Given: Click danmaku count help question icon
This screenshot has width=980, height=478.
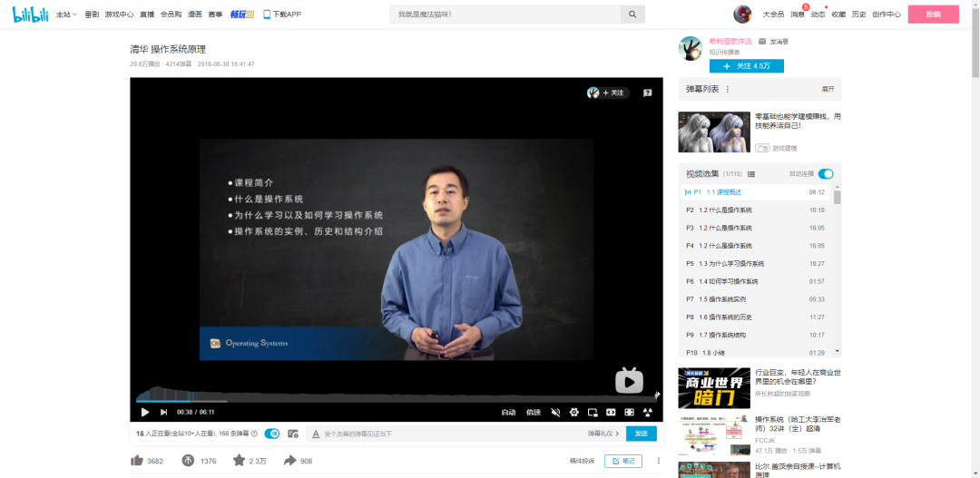Looking at the screenshot, I should coord(254,434).
